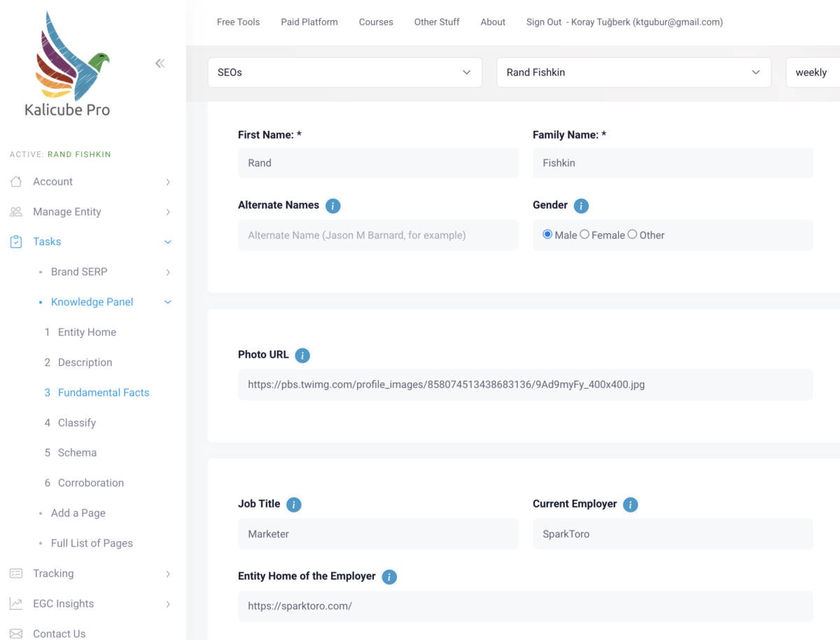Click the Photo URL input field
Screen dimensions: 840x640
(526, 384)
